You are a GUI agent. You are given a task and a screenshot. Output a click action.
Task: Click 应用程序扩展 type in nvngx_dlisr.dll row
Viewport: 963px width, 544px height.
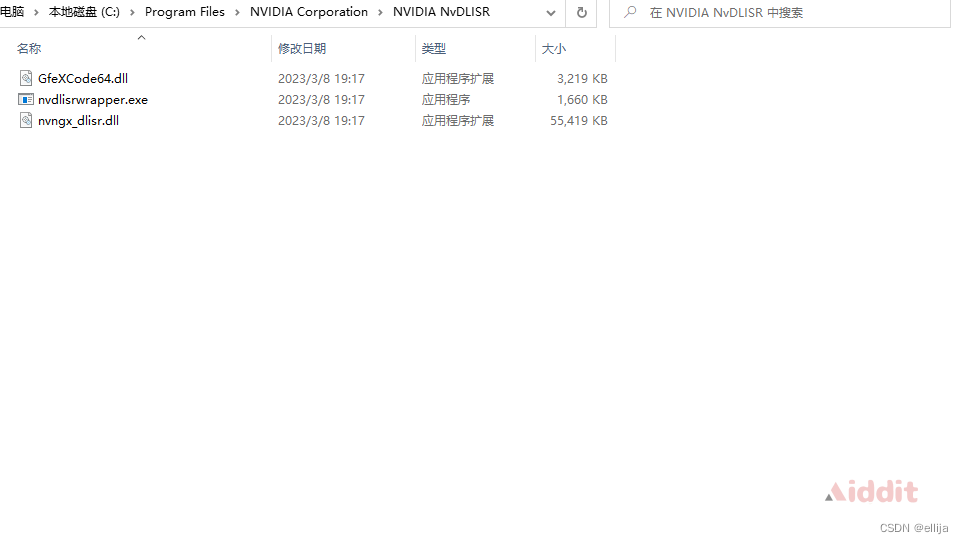point(458,120)
